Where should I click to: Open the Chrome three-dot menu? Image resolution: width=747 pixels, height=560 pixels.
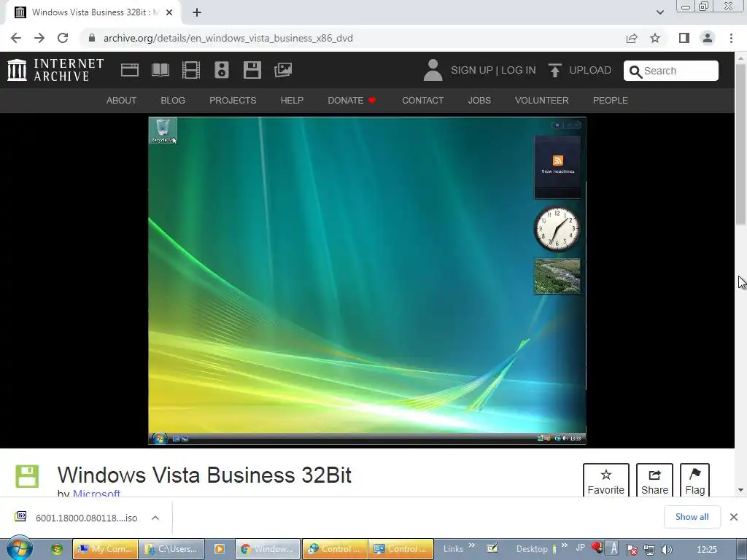731,38
